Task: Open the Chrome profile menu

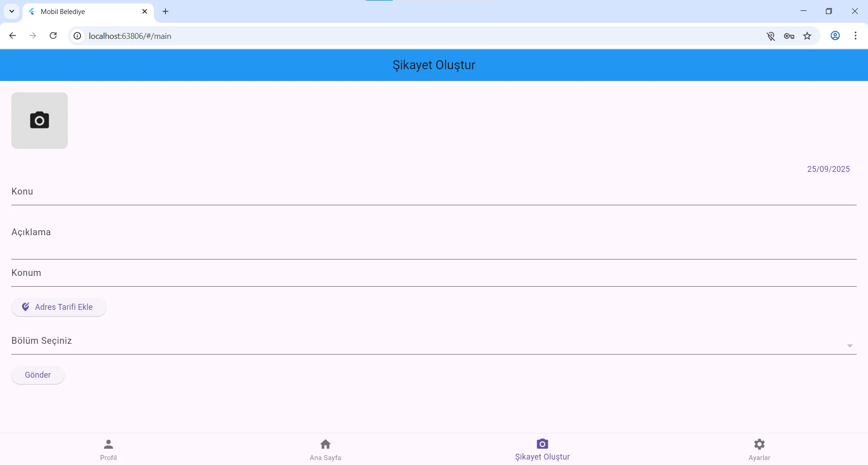Action: (835, 36)
